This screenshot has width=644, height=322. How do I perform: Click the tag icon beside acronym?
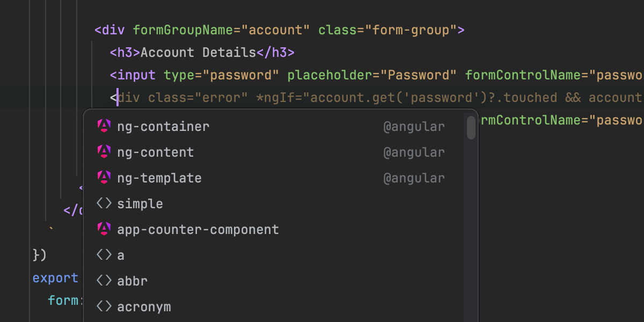point(104,307)
